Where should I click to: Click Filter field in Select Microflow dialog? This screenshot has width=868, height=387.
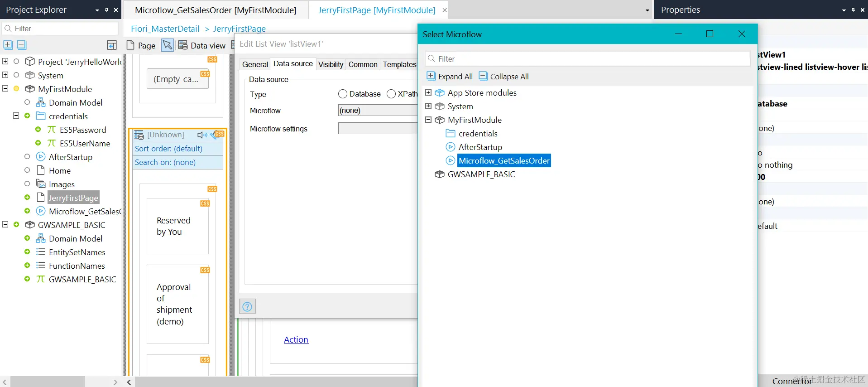[x=588, y=58]
